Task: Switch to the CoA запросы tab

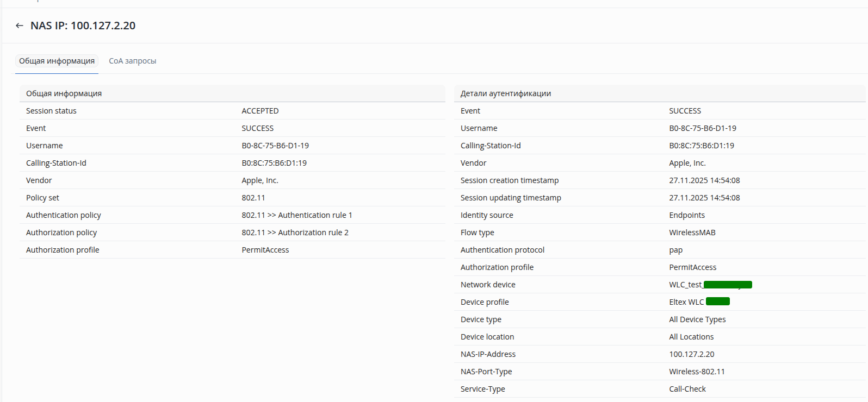Action: coord(132,61)
